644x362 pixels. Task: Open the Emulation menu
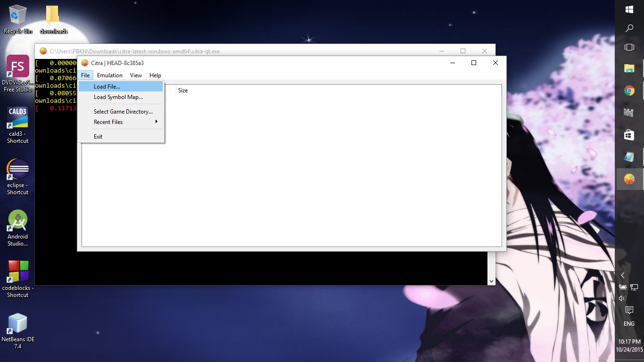(x=109, y=75)
